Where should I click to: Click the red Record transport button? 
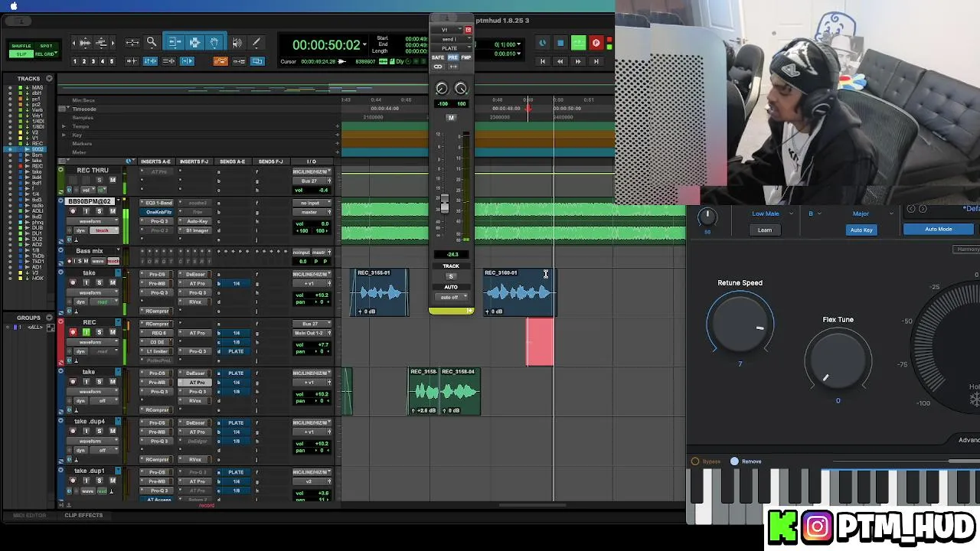coord(596,44)
